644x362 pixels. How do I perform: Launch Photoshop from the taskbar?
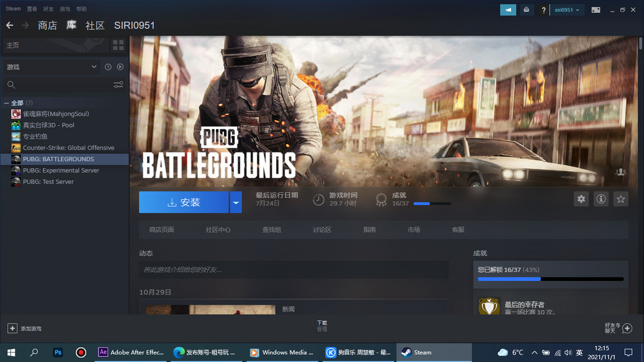coord(58,352)
